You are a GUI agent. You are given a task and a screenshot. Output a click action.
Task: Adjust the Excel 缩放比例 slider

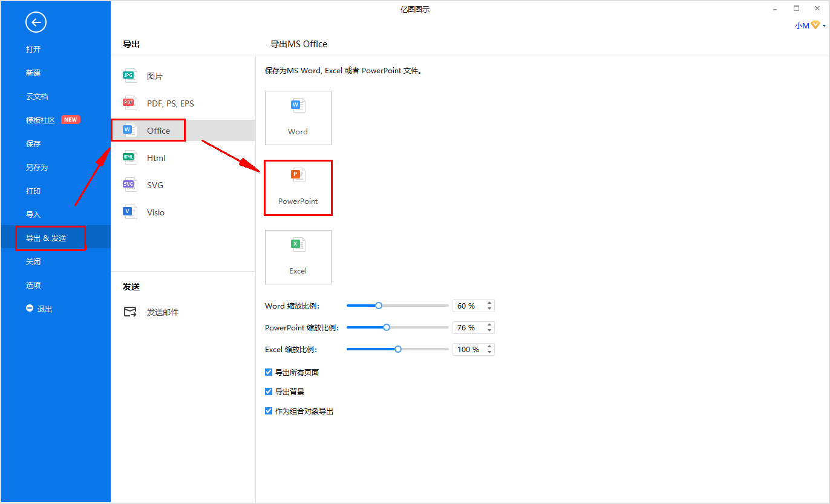398,349
